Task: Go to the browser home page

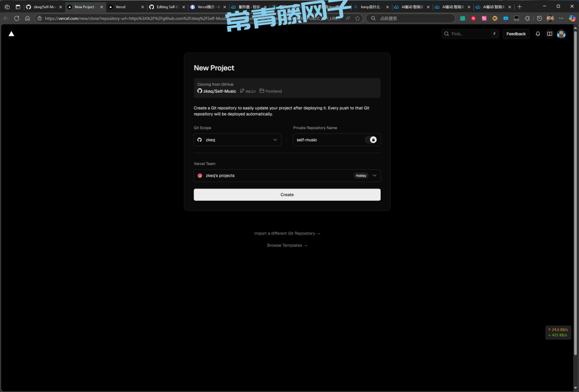Action: (x=27, y=18)
